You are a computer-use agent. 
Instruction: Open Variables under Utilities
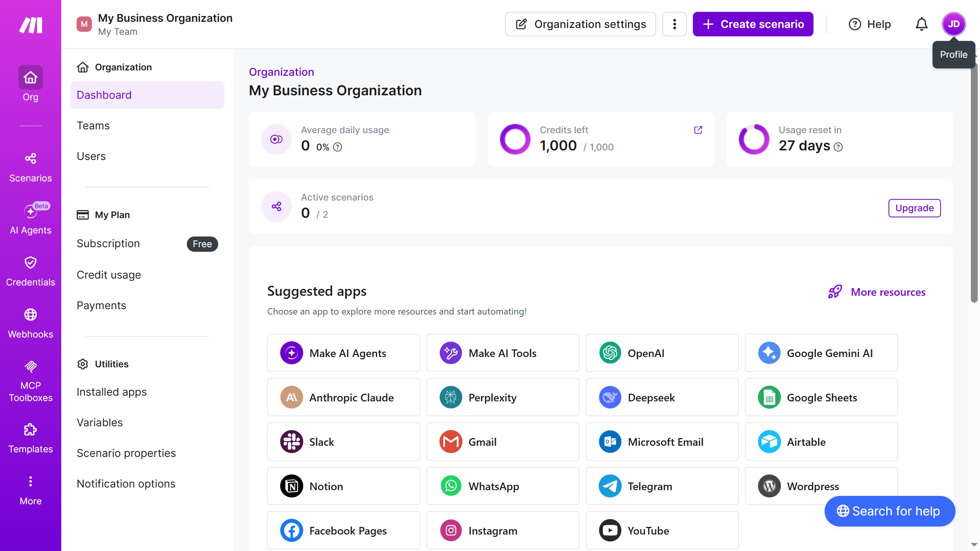click(147, 422)
